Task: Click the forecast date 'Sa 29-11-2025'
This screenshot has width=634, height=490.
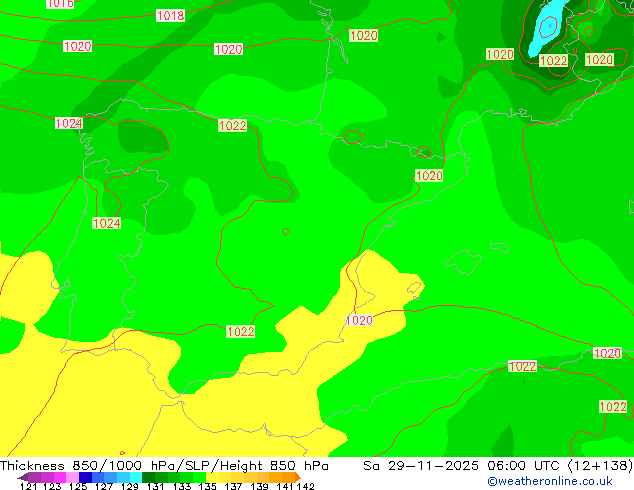Action: [x=421, y=466]
